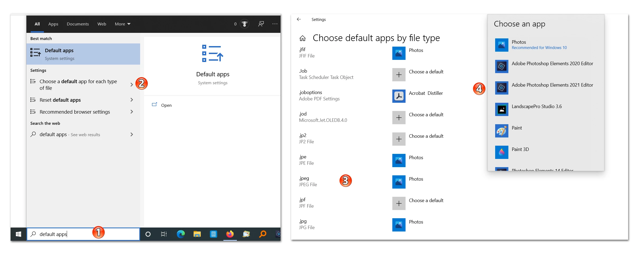Click default apps See web results
Viewport: 644px width, 254px height.
[70, 135]
